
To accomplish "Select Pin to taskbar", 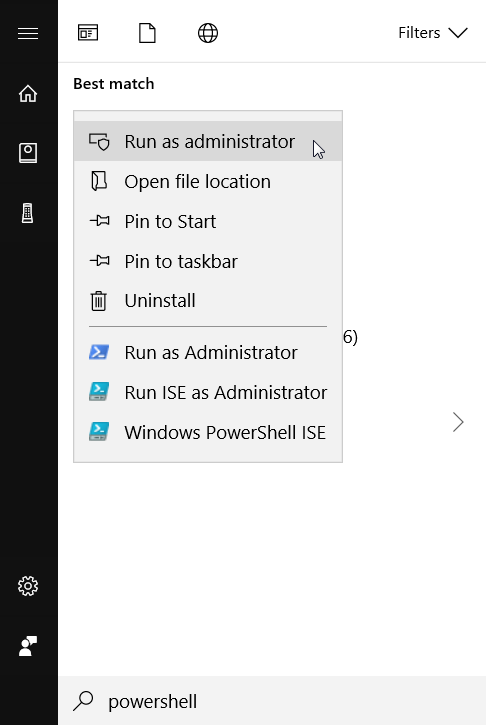I will pos(208,261).
